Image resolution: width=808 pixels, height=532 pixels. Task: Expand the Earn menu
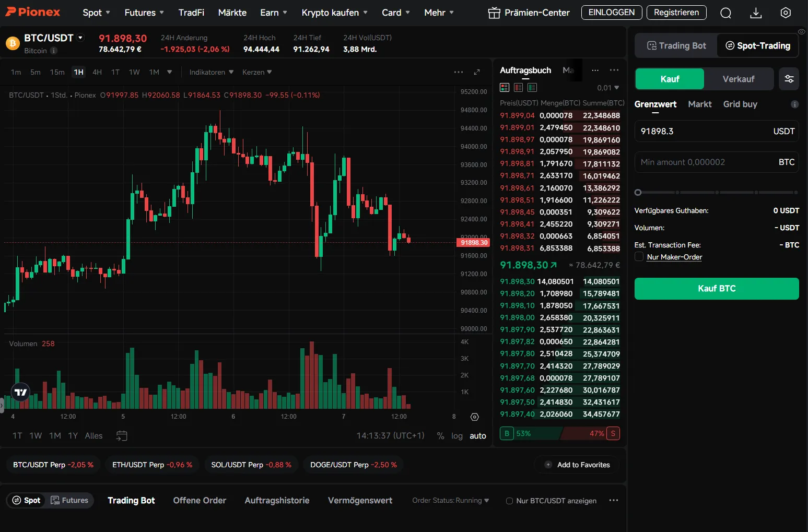pyautogui.click(x=274, y=13)
